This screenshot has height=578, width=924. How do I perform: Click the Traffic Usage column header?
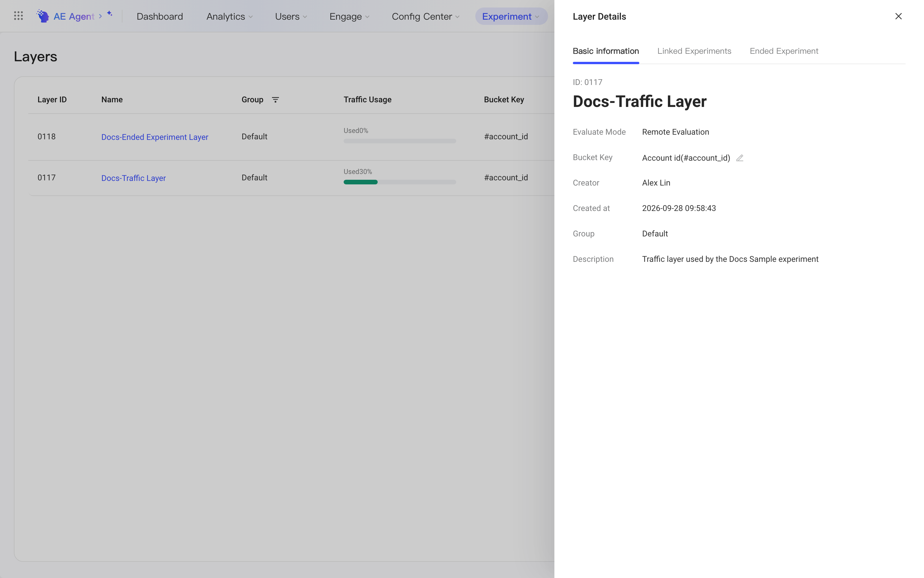coord(367,100)
